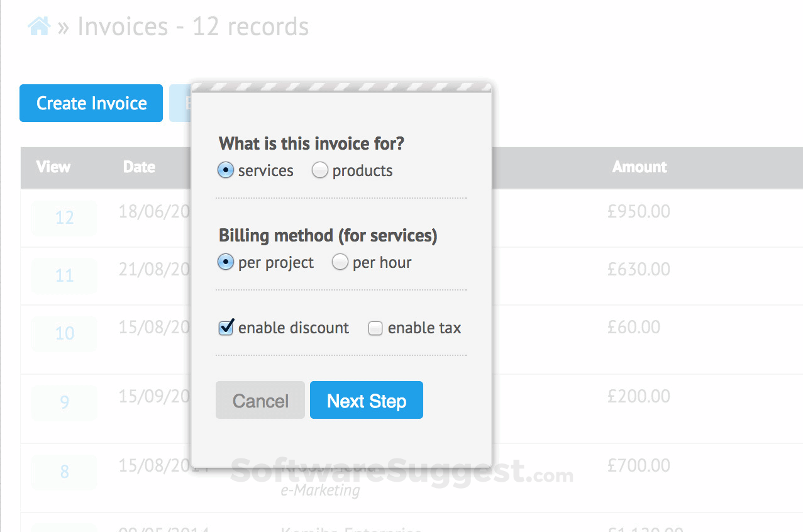
Task: Click the Next Step button
Action: [x=366, y=401]
